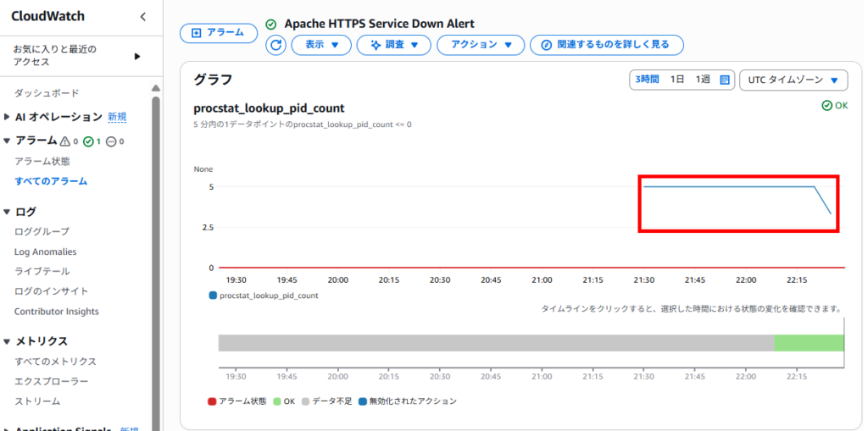868x431 pixels.
Task: Collapse the CloudWatch sidebar with the chevron
Action: (x=142, y=17)
